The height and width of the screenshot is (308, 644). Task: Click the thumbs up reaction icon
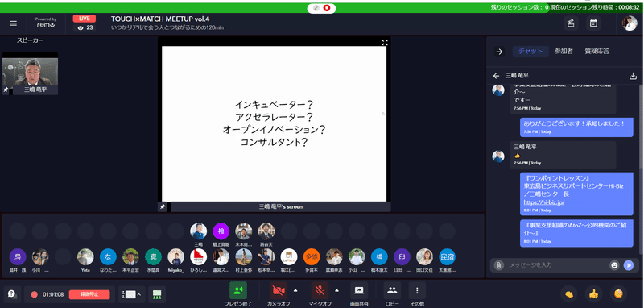[593, 293]
